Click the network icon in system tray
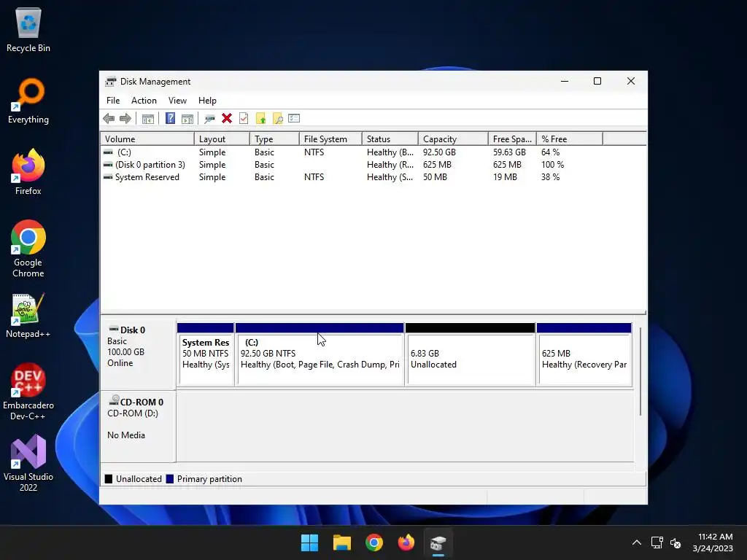 tap(657, 542)
